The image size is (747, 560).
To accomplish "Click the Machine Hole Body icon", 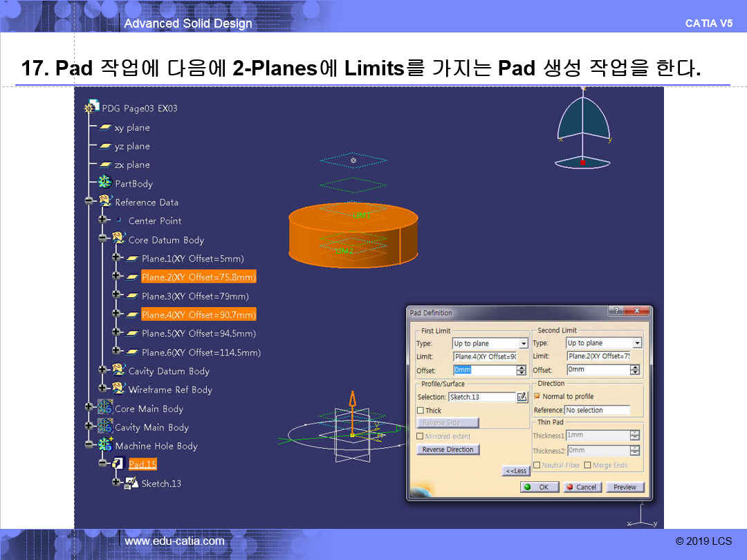I will coord(105,445).
